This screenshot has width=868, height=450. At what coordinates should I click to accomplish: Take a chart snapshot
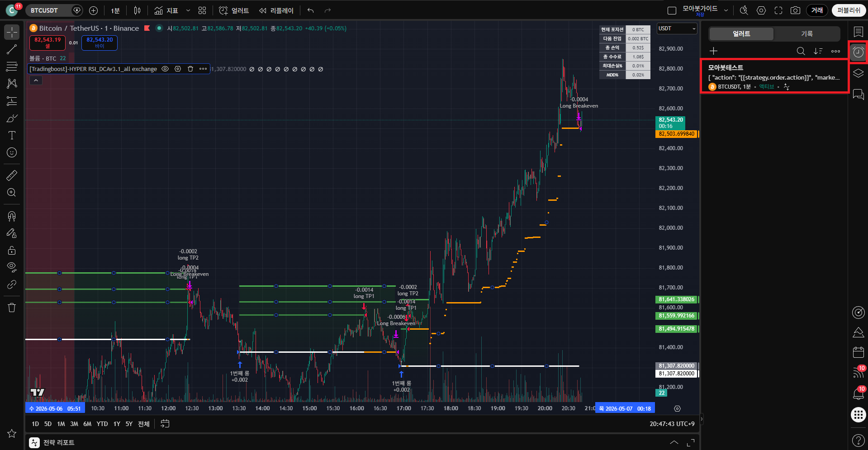[x=795, y=10]
